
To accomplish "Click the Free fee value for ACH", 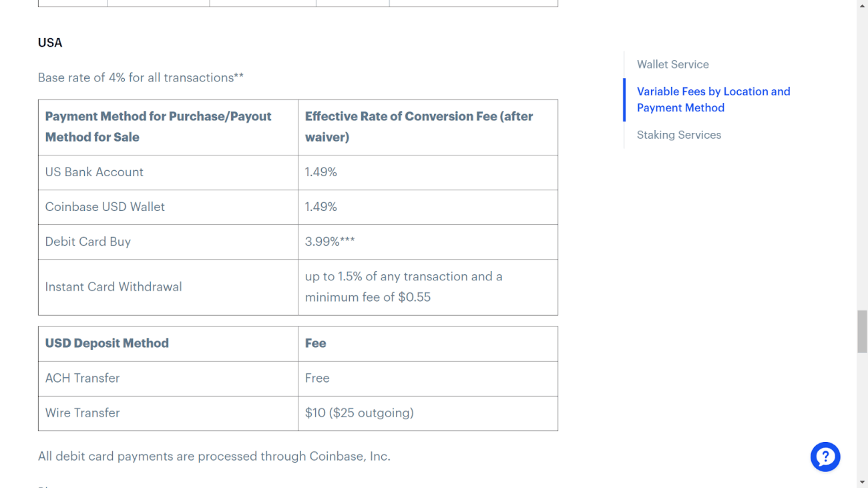I will click(x=317, y=378).
